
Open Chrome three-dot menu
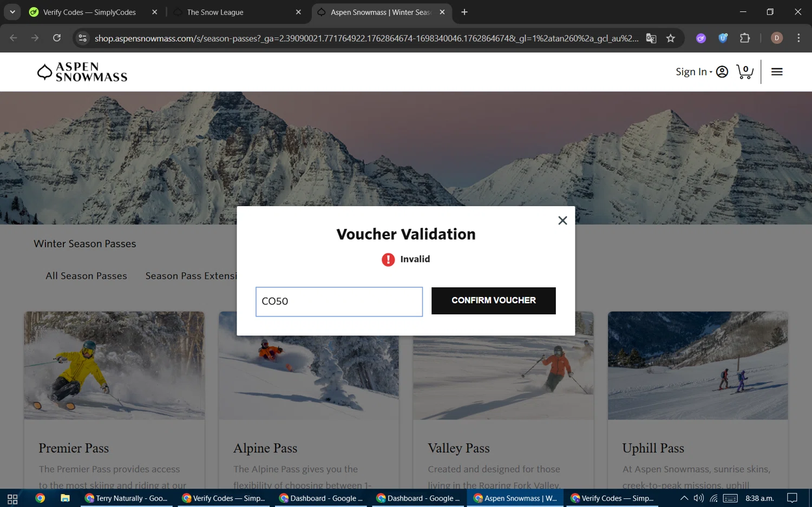coord(798,38)
